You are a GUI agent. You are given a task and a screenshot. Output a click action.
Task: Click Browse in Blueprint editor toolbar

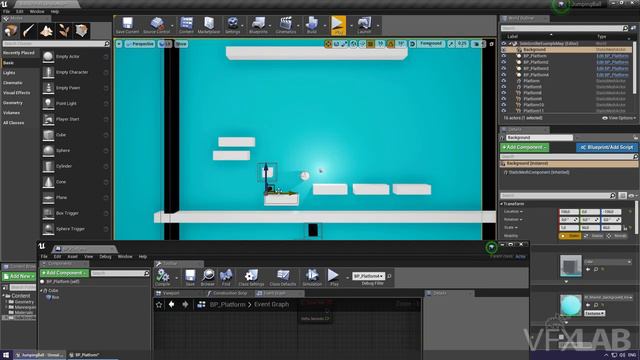click(208, 277)
